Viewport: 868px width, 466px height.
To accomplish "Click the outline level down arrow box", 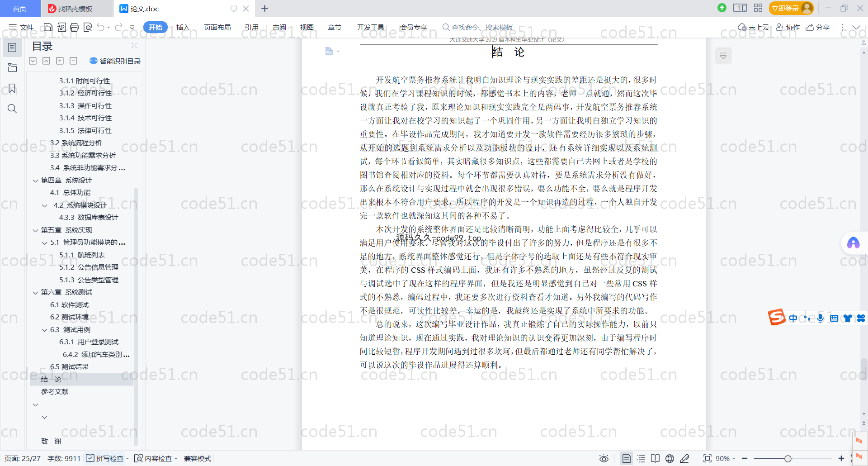I will click(33, 61).
